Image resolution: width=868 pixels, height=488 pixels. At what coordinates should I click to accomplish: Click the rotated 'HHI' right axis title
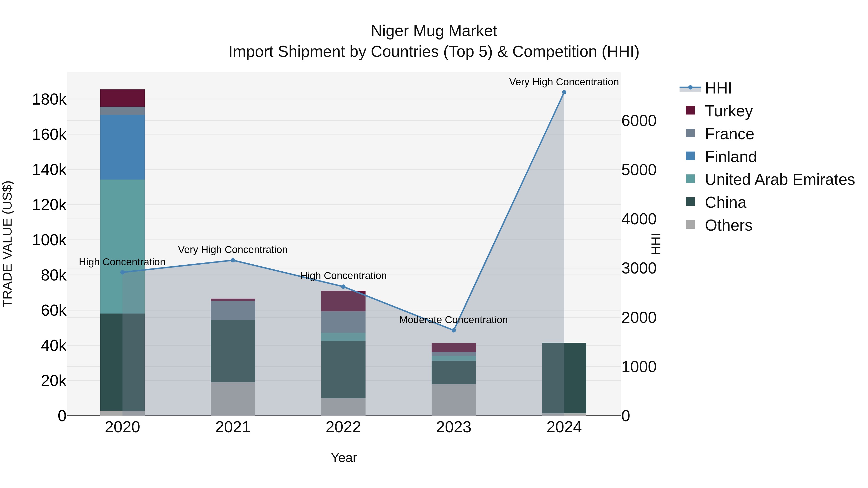pos(656,244)
